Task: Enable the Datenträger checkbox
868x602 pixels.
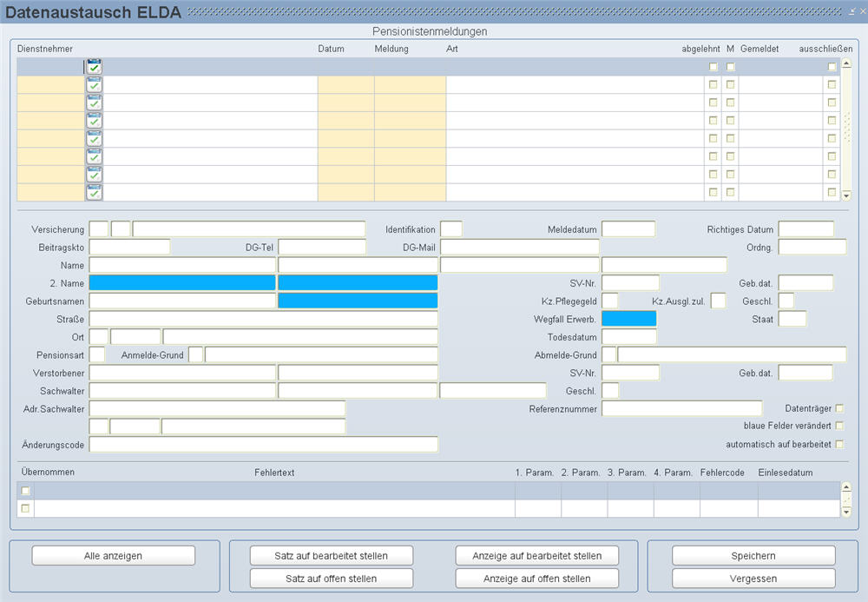Action: tap(838, 408)
